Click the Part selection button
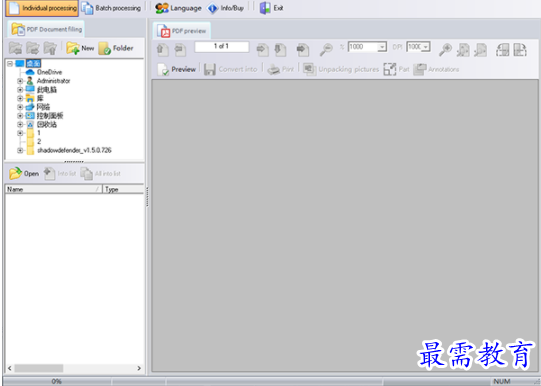 (396, 69)
